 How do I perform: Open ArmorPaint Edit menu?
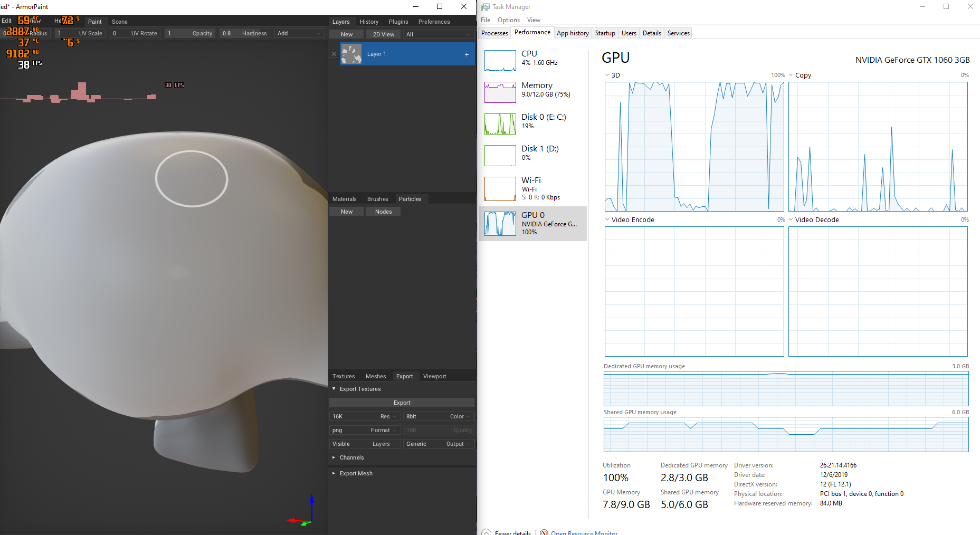(x=6, y=21)
